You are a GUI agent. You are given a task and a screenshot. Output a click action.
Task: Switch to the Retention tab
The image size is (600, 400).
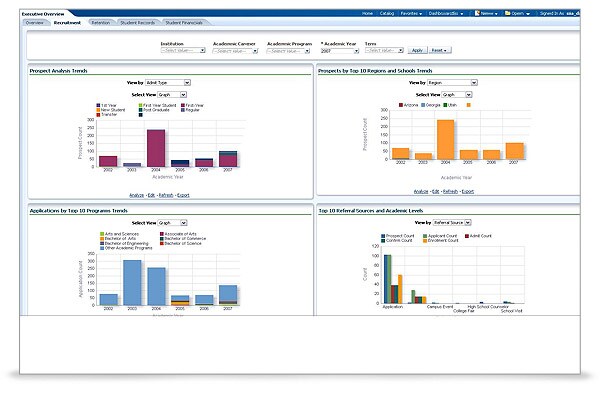tap(101, 23)
